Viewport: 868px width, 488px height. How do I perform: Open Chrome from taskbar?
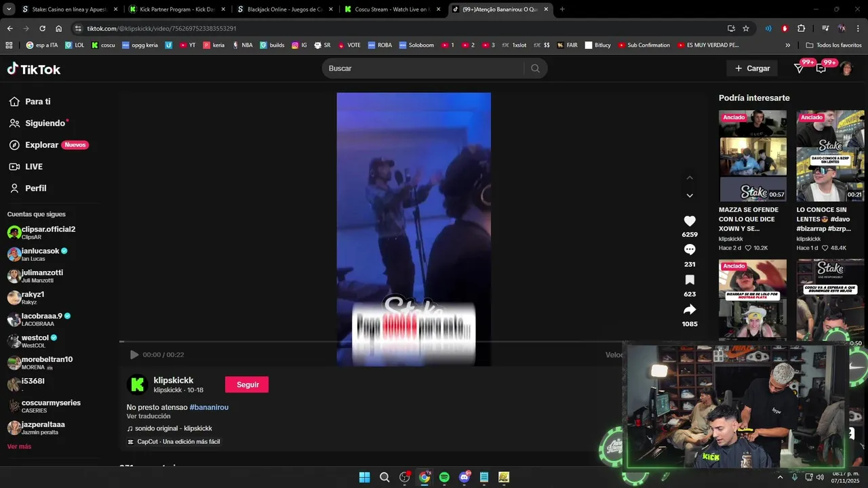click(425, 477)
